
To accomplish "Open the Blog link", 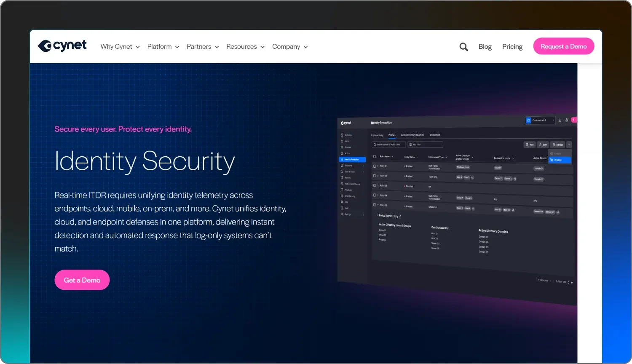I will coord(485,47).
